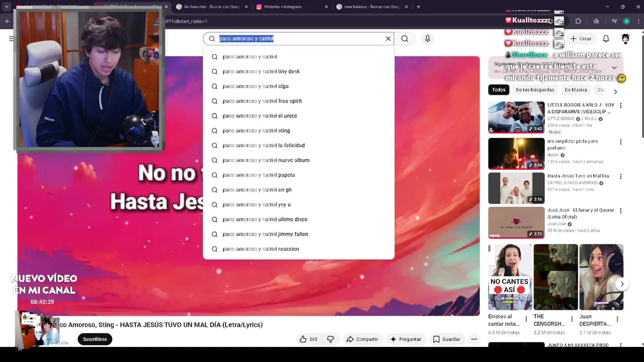Open José José El Amar y el Querer thumbnail
The height and width of the screenshot is (362, 644).
516,223
